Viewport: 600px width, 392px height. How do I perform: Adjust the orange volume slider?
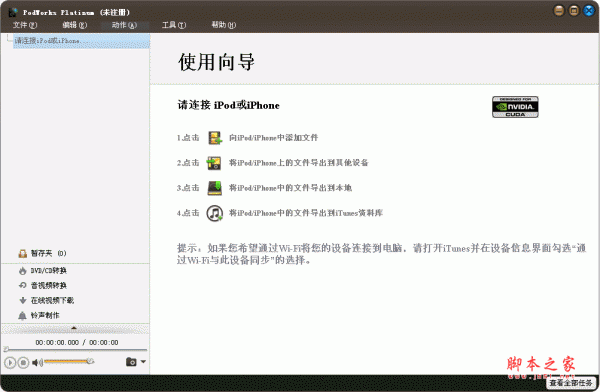[69, 361]
